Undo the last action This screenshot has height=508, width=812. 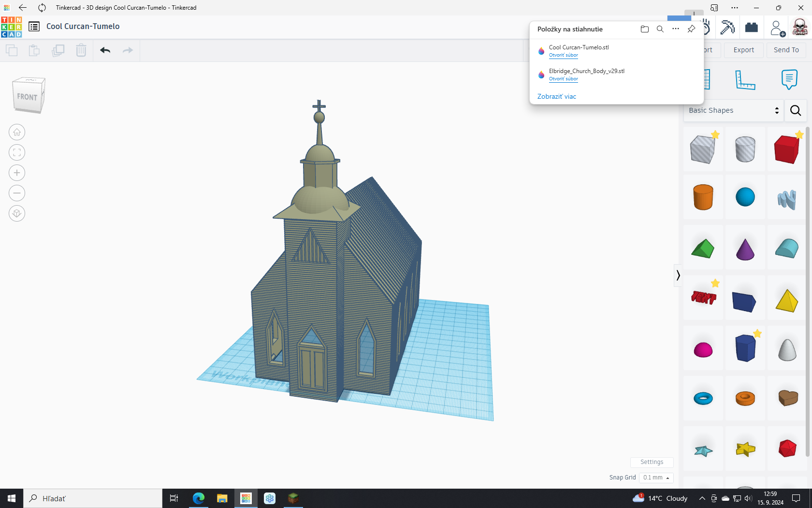click(x=105, y=50)
